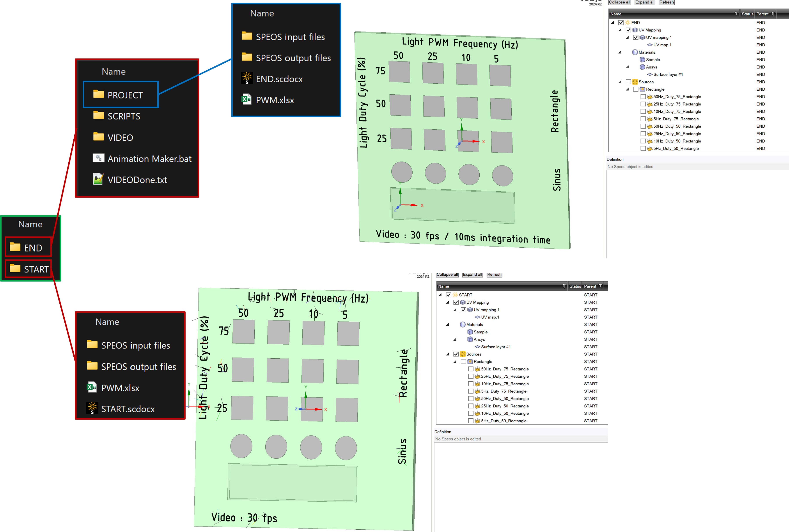The height and width of the screenshot is (532, 789).
Task: Collapse Ansys node in START tree
Action: click(455, 339)
